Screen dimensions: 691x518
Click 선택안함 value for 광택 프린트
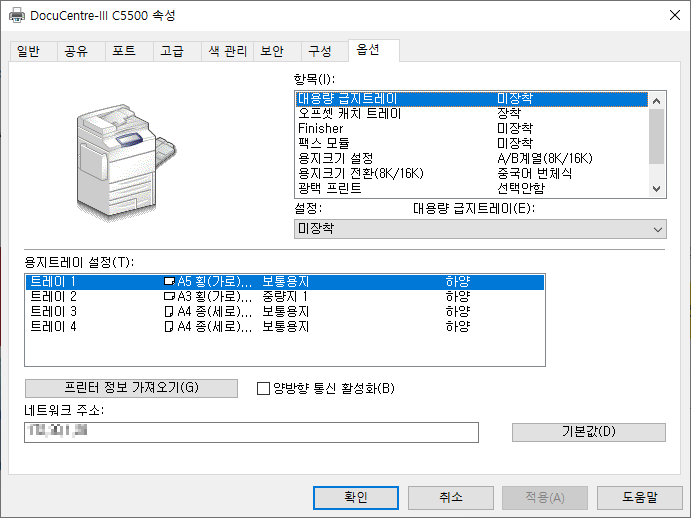(x=521, y=189)
